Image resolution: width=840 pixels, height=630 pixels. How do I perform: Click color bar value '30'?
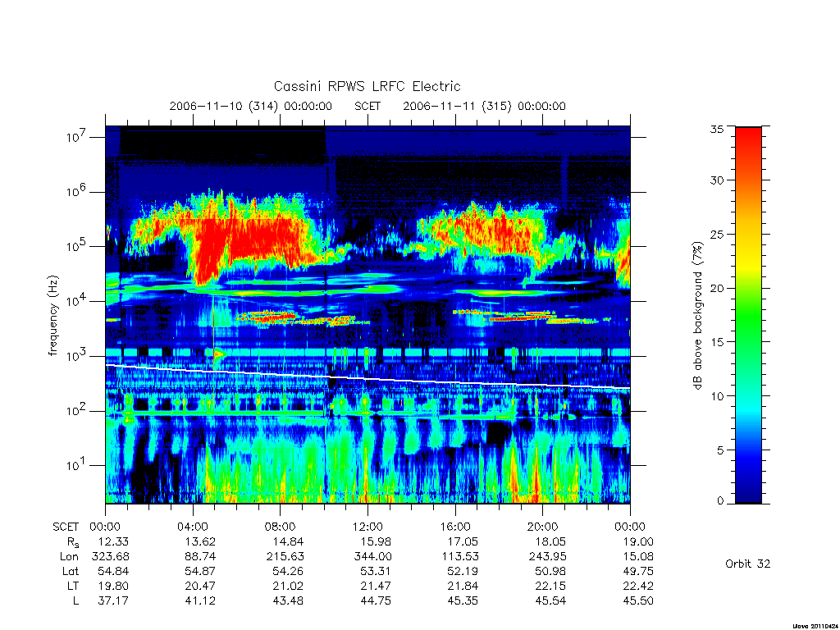[716, 180]
